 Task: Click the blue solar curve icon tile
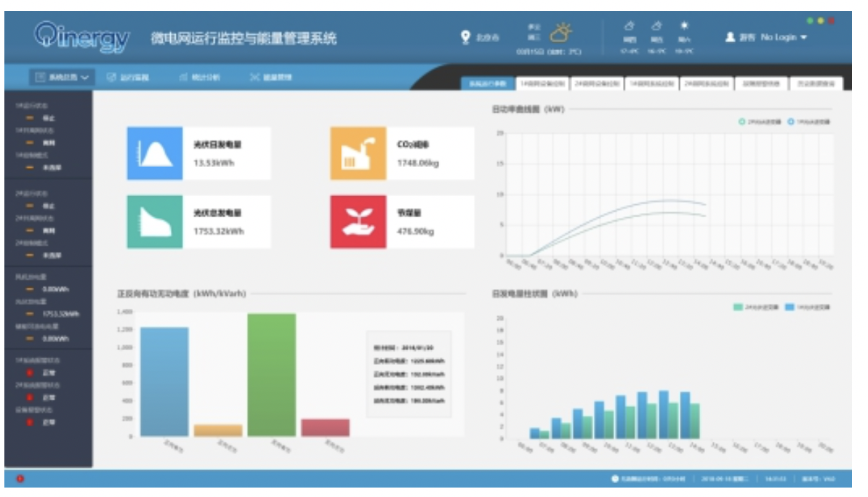pyautogui.click(x=155, y=153)
